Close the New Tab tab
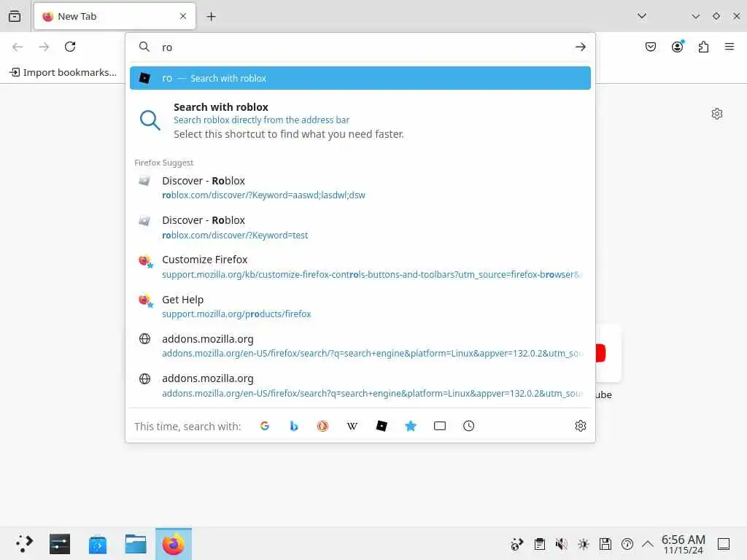 [x=183, y=16]
